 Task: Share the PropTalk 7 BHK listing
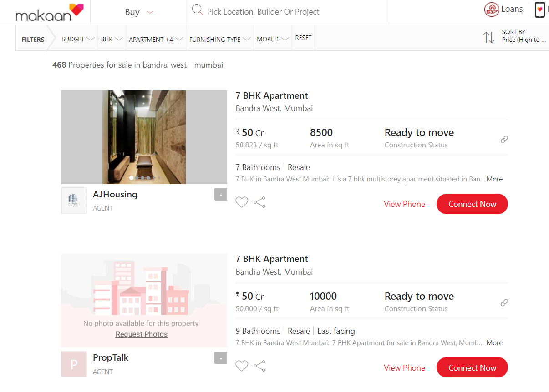tap(259, 366)
